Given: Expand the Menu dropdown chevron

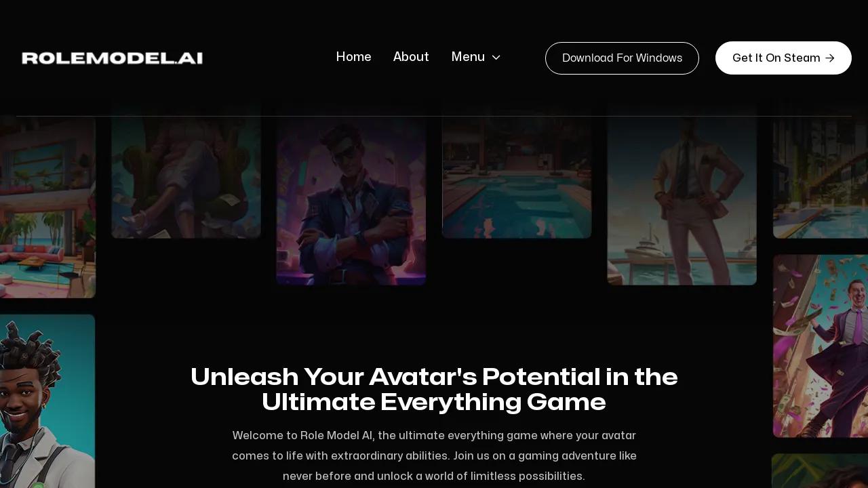Looking at the screenshot, I should [496, 58].
